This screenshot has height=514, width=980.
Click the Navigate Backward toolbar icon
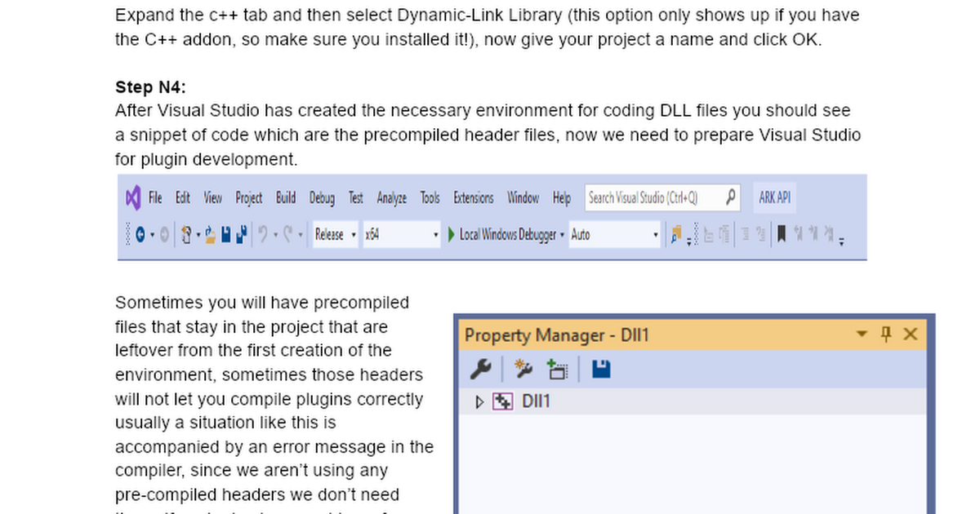tap(140, 235)
